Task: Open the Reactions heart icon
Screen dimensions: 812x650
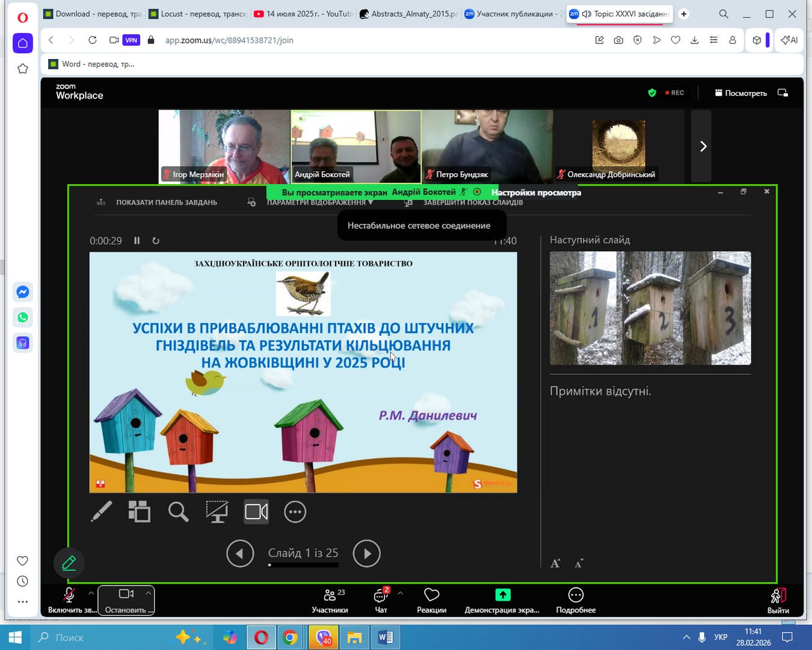Action: (x=431, y=600)
